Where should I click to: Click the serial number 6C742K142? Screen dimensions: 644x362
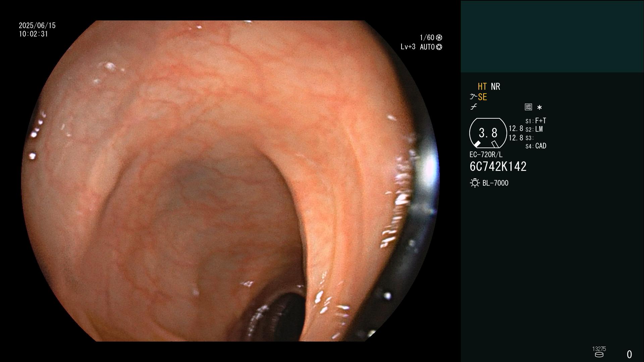(x=498, y=167)
